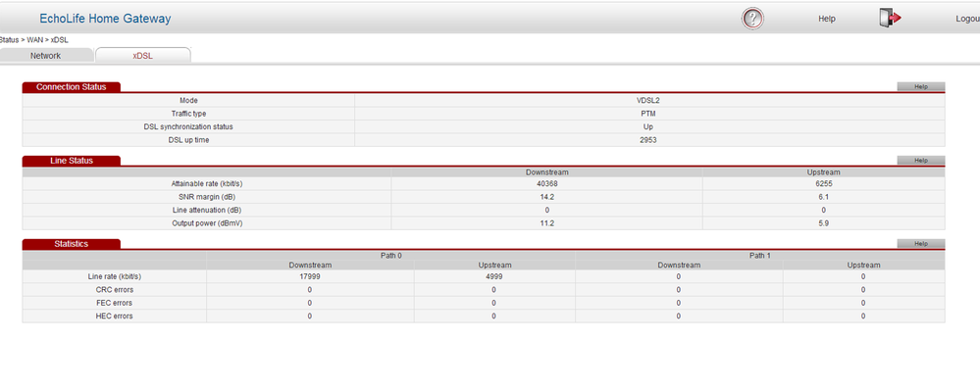Click the Connection Status section header
Screen dimensions: 980x388
[x=72, y=86]
